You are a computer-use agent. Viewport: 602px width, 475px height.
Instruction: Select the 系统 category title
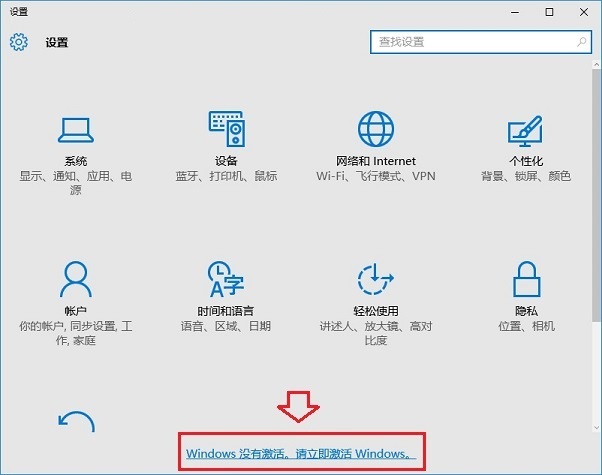(76, 161)
